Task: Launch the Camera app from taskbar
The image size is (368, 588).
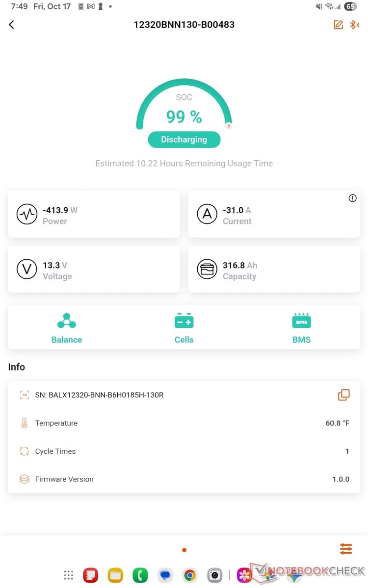Action: pyautogui.click(x=214, y=575)
